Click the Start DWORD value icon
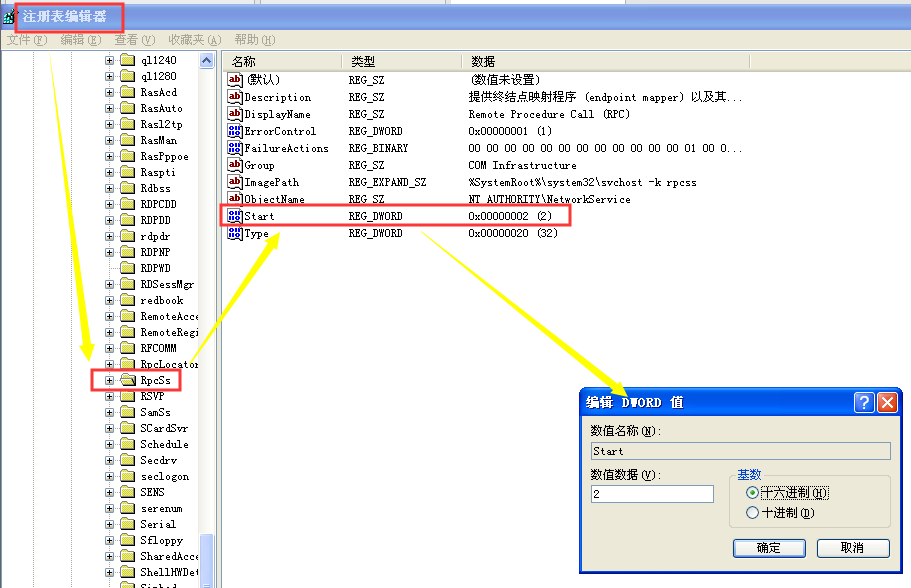Screen dimensions: 911x588 click(235, 216)
